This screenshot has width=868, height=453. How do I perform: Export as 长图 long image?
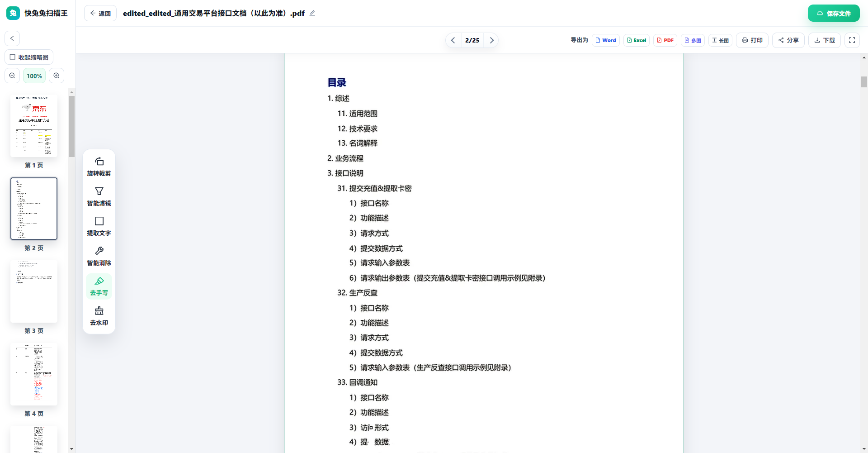pos(720,40)
